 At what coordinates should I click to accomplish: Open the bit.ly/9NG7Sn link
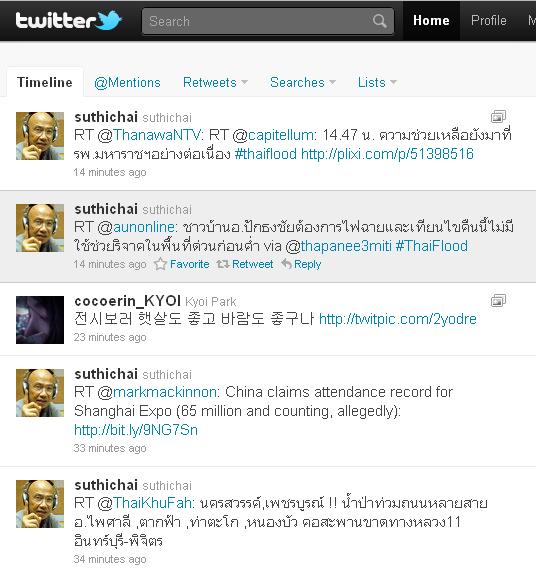pos(136,430)
